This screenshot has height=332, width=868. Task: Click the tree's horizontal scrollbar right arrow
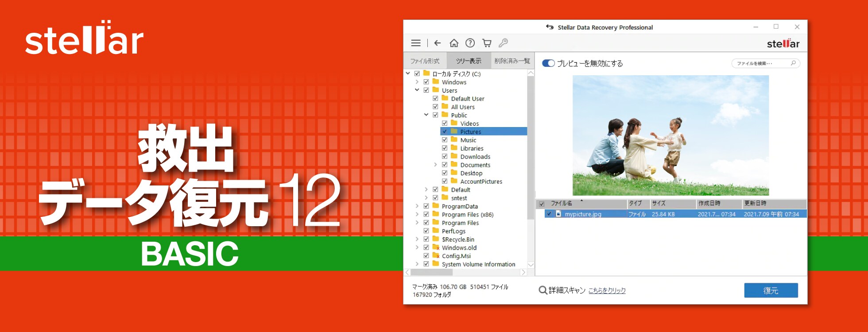pos(523,272)
